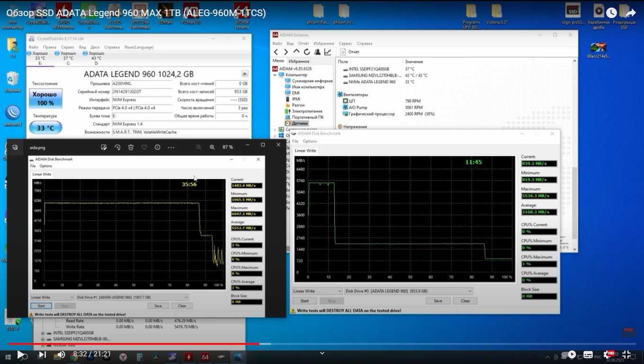Open Избранное menu in the AIDA64 menu bar
This screenshot has width=644, height=364.
[x=324, y=44]
